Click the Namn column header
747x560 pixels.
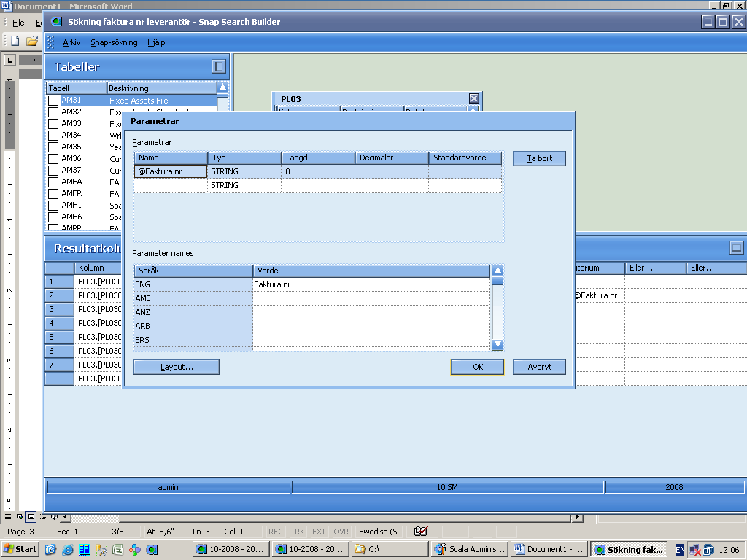tap(171, 157)
